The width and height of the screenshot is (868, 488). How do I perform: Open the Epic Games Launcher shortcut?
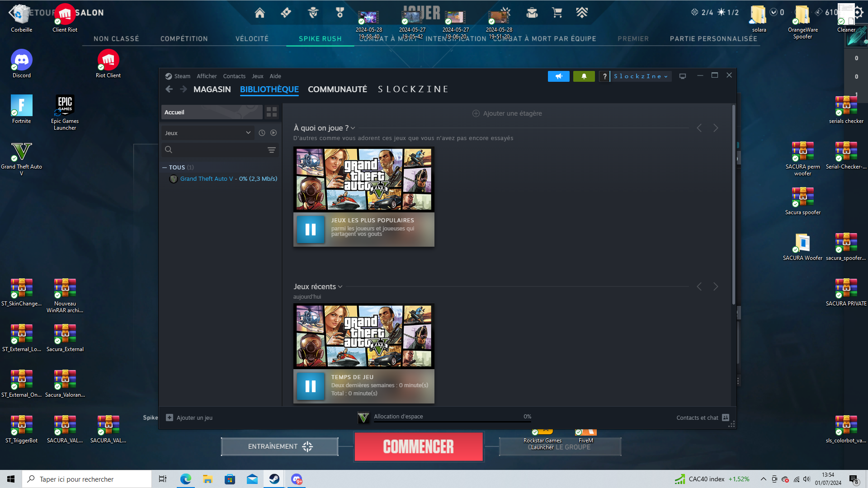65,113
